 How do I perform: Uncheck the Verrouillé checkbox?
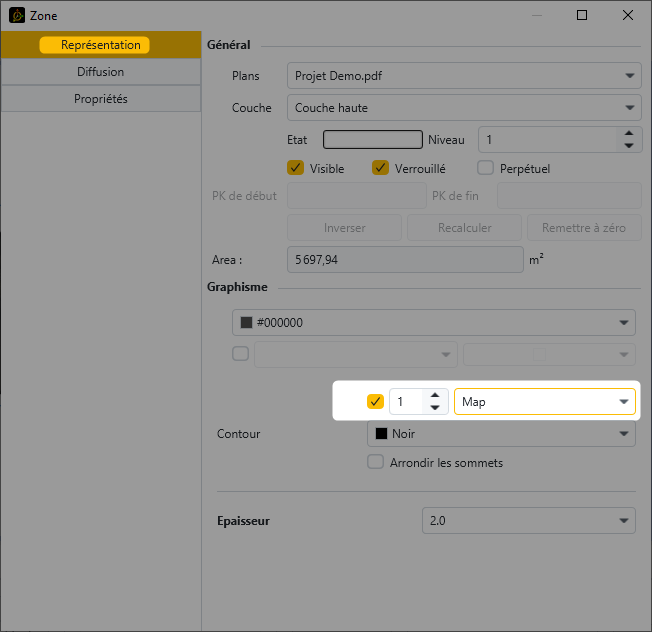pos(380,168)
